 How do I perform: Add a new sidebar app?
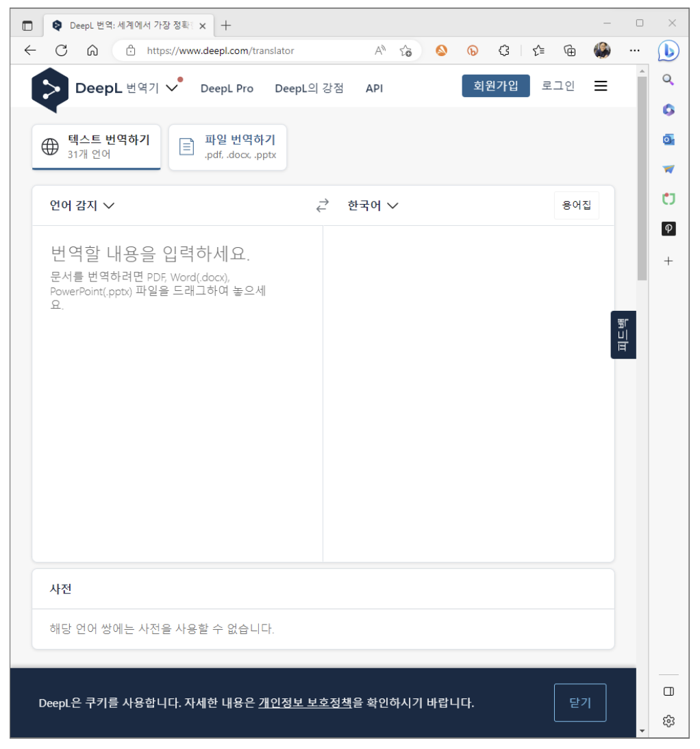(668, 261)
